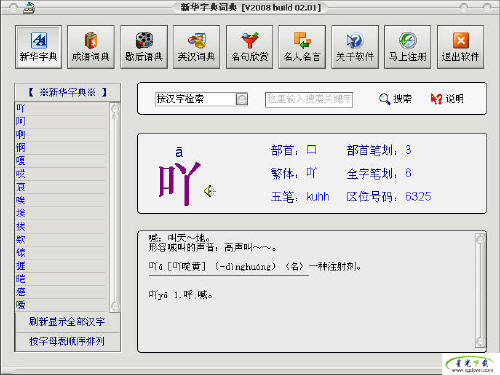Show the 关于软件 about dialog

(x=355, y=47)
